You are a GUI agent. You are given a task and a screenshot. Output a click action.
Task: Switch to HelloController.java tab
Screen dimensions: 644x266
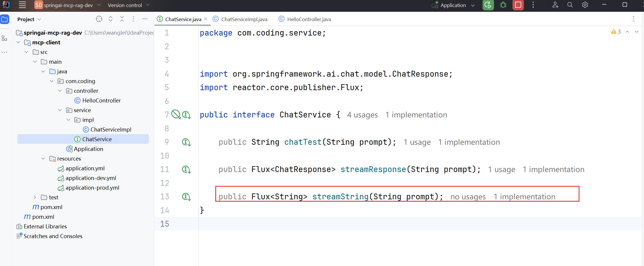pyautogui.click(x=309, y=19)
